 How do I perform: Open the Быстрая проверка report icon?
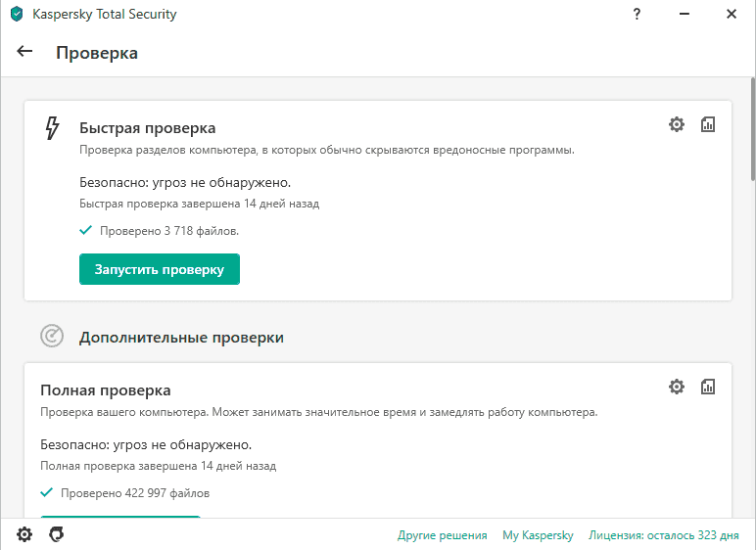[708, 124]
